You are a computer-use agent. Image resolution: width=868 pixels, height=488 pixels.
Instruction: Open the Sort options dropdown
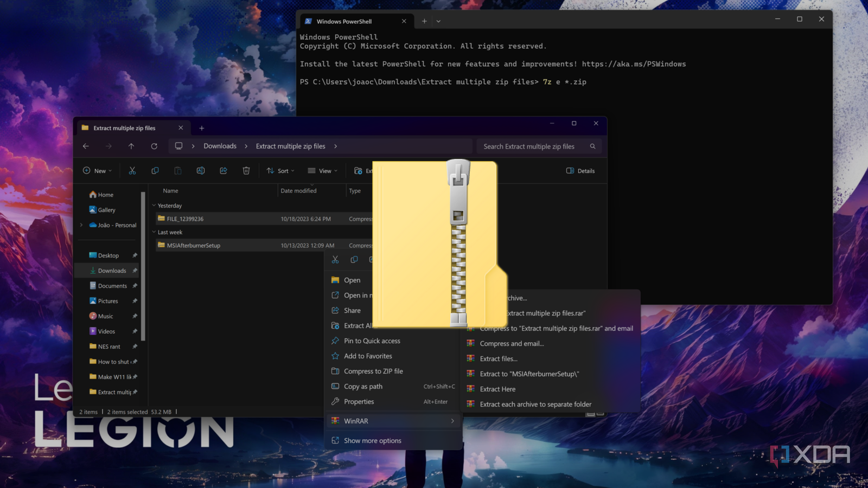pos(280,170)
